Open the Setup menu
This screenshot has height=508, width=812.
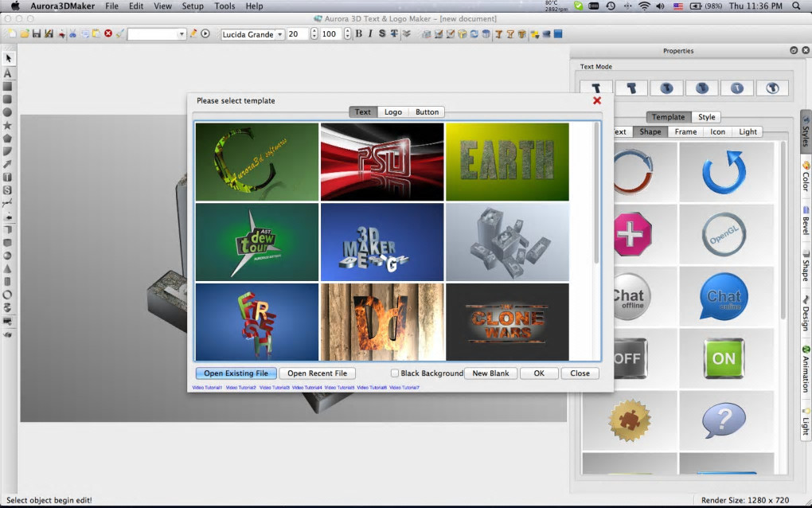point(193,6)
